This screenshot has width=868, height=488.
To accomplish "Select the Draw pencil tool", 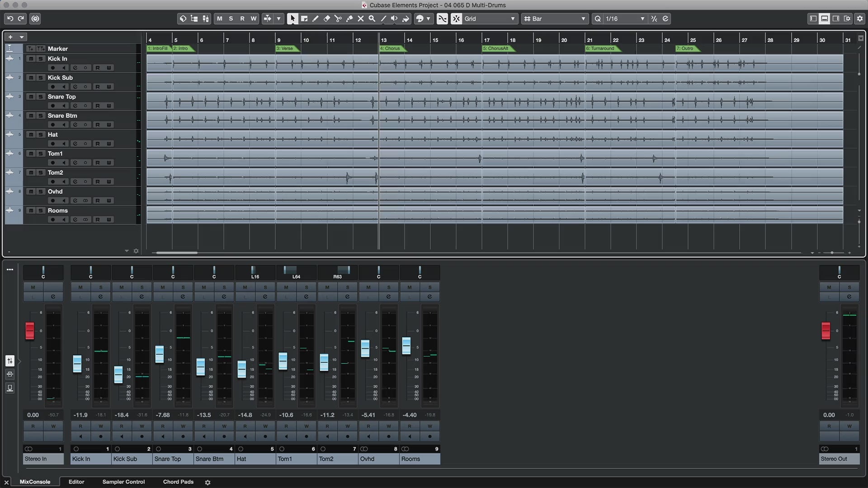I will [x=315, y=19].
